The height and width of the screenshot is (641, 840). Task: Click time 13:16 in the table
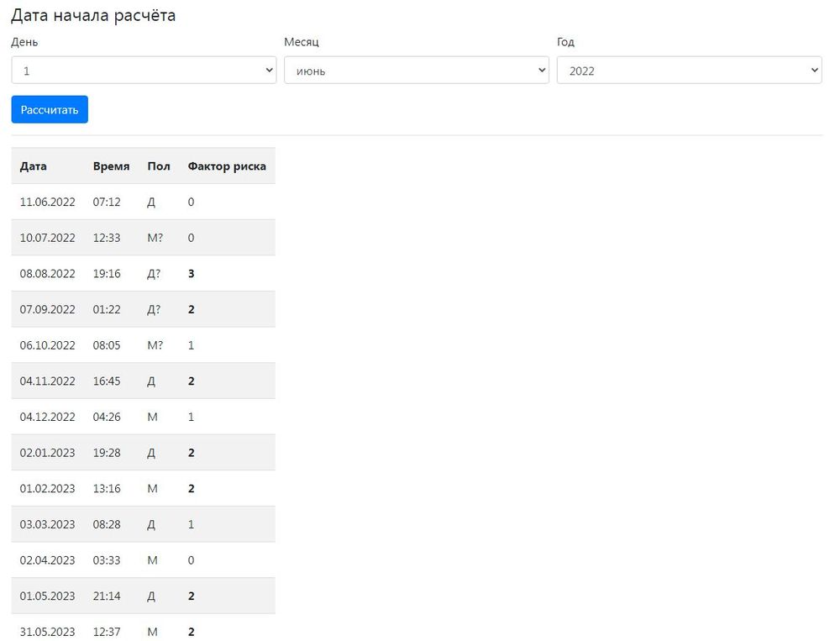pyautogui.click(x=107, y=488)
